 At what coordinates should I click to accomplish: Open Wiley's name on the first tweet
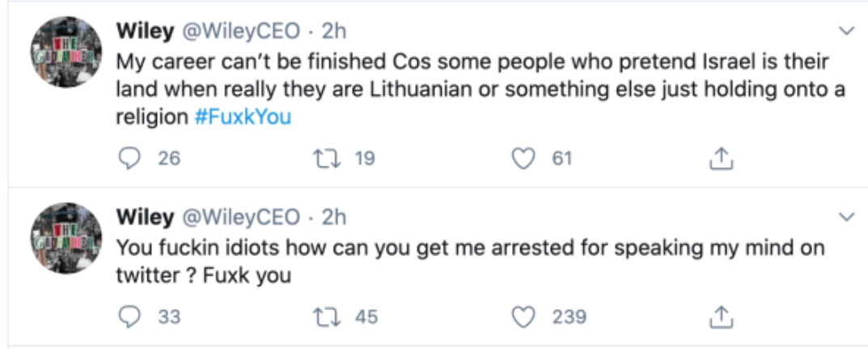click(x=145, y=32)
